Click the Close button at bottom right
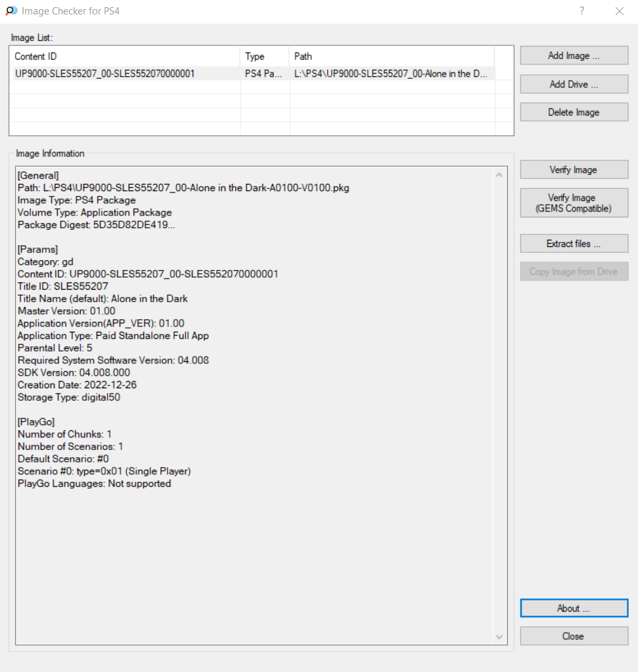This screenshot has width=638, height=672. pyautogui.click(x=574, y=636)
